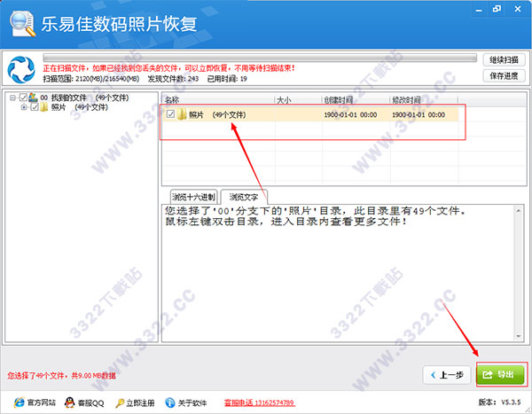Click the 已用时间: 19 text
532x414 pixels.
pyautogui.click(x=227, y=79)
